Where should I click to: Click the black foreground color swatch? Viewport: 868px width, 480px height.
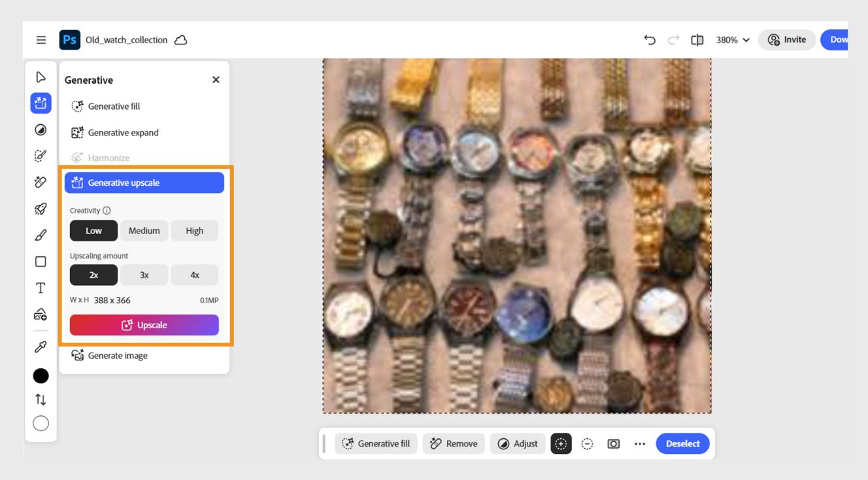click(41, 376)
